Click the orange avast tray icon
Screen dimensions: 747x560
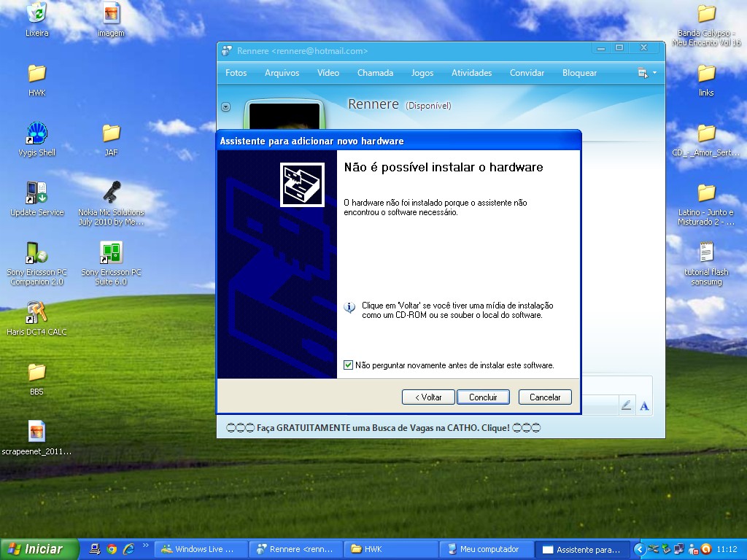[706, 549]
